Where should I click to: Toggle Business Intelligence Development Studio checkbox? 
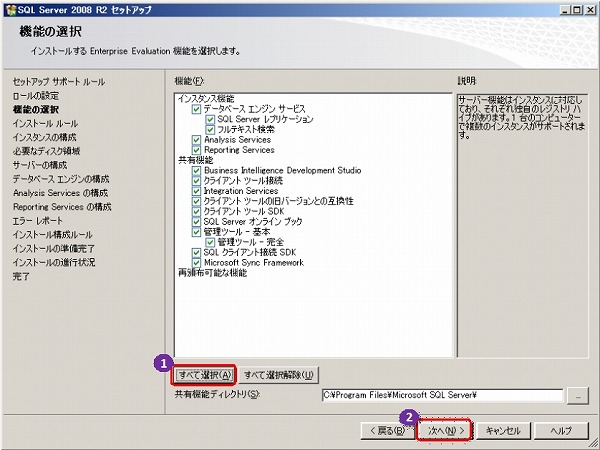196,171
